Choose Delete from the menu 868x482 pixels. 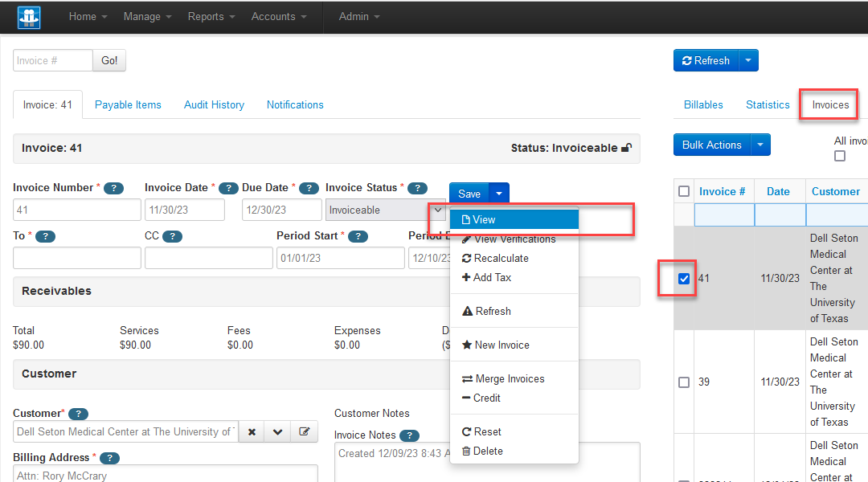point(514,451)
